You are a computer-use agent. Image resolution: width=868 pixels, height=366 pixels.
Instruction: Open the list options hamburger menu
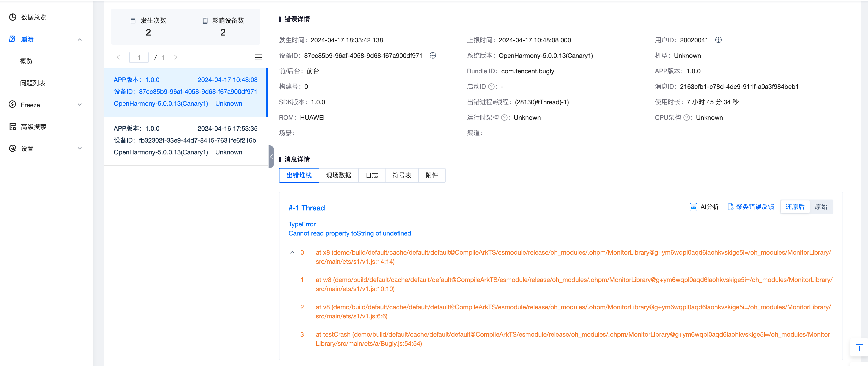pos(259,57)
